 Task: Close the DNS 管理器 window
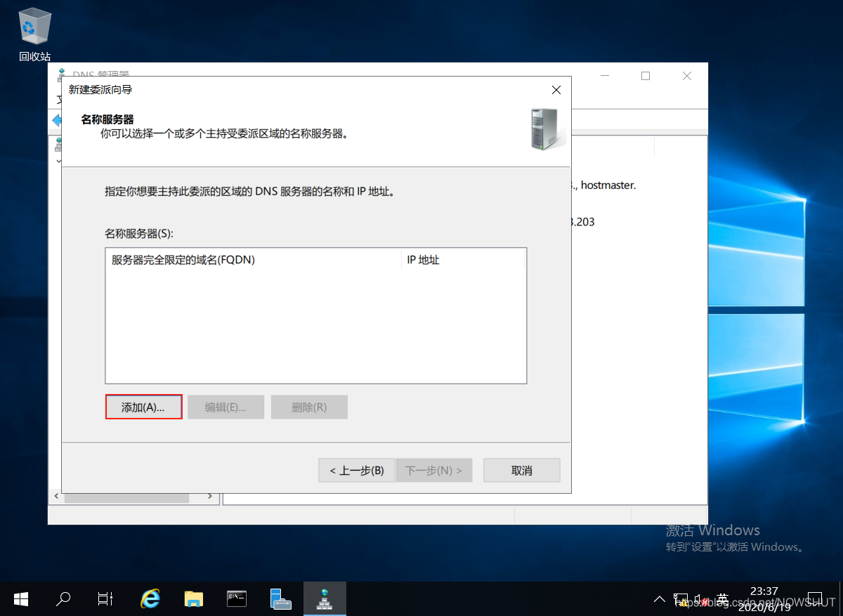click(x=687, y=76)
